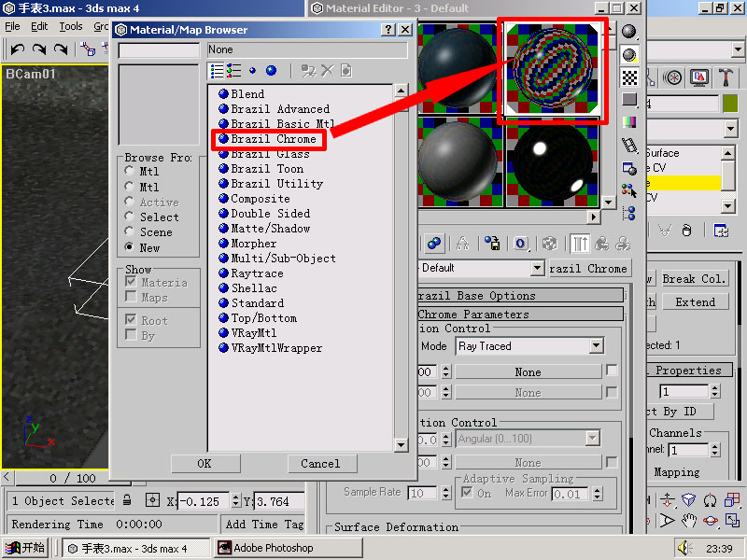Click Cancel in Material/Map Browser
Screen dimensions: 747x560
tap(321, 463)
